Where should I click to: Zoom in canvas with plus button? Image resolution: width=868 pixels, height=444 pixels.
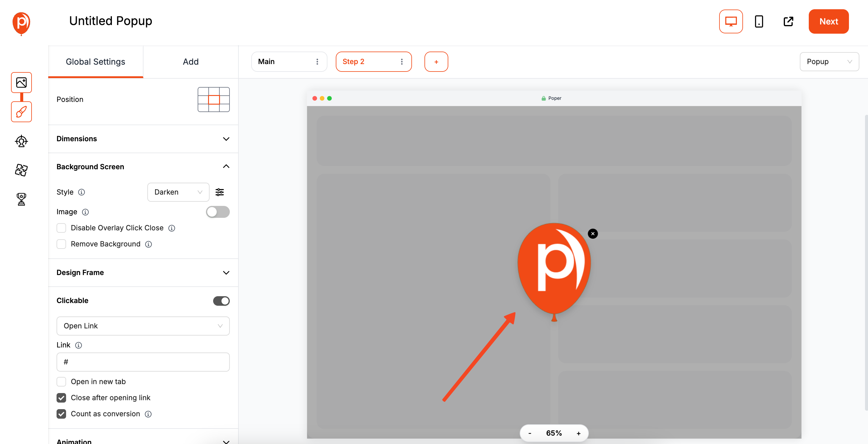579,433
